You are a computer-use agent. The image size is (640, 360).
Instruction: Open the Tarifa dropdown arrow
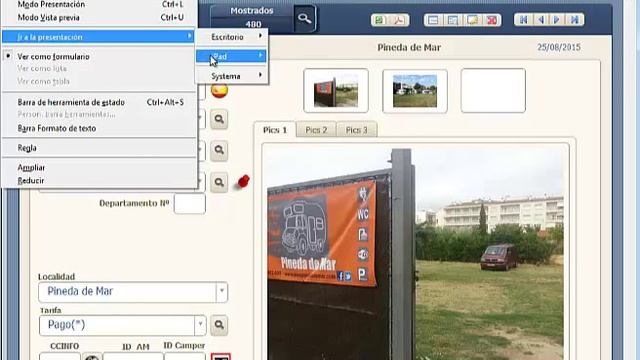click(200, 325)
